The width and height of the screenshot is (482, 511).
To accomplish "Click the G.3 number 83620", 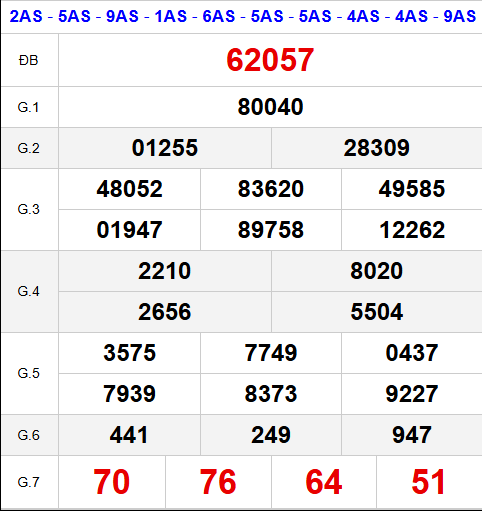I will (x=271, y=189).
